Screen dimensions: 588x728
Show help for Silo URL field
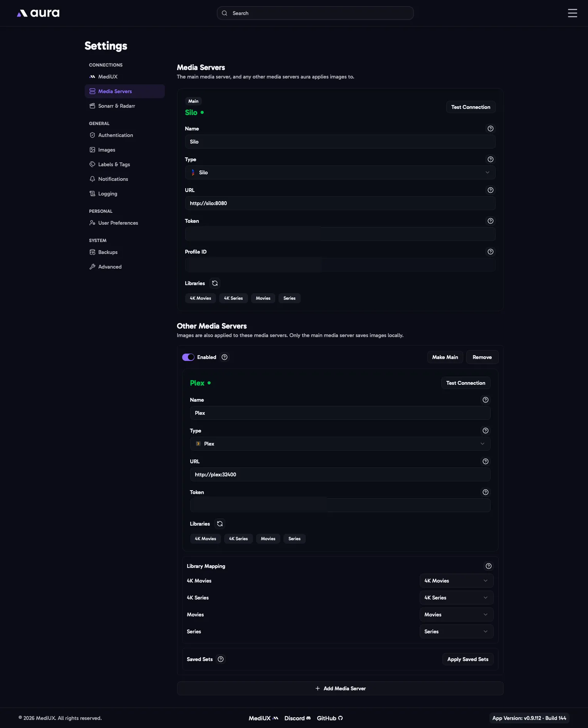pyautogui.click(x=490, y=190)
